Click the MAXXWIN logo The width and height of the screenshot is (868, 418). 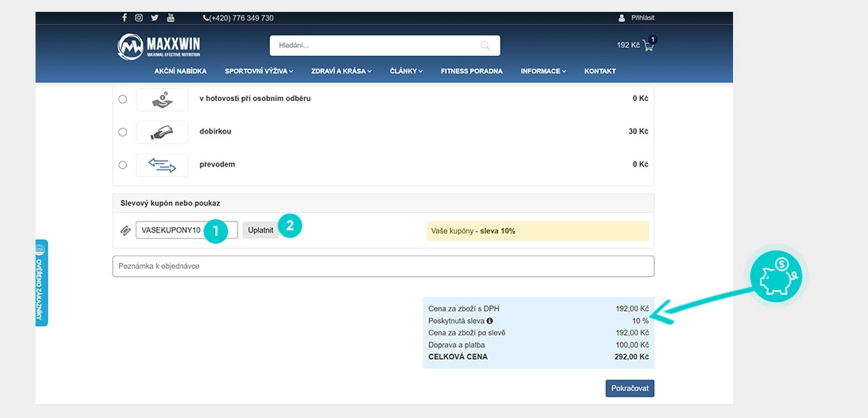tap(159, 46)
